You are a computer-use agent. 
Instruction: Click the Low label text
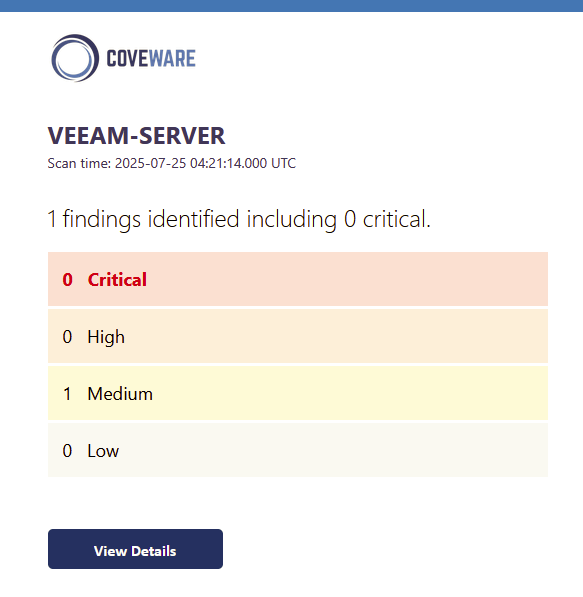103,451
